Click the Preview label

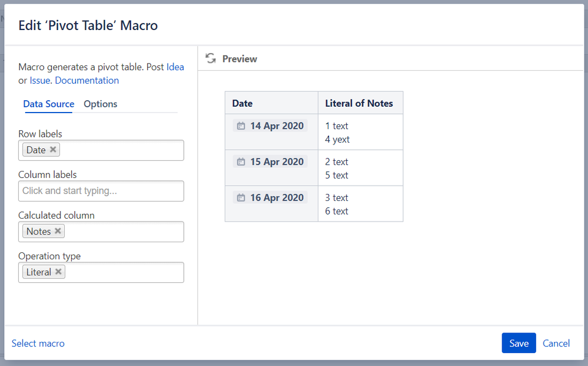click(x=240, y=59)
